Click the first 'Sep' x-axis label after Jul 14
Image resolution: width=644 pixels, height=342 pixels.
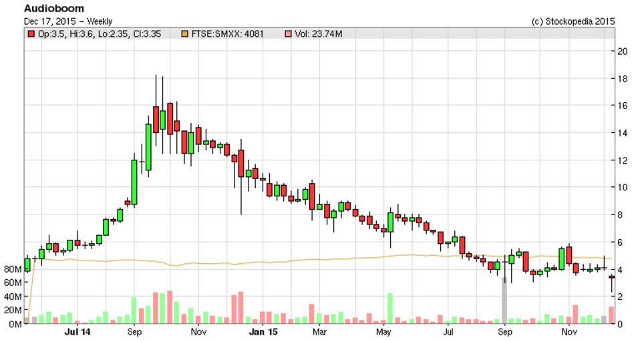pos(134,332)
